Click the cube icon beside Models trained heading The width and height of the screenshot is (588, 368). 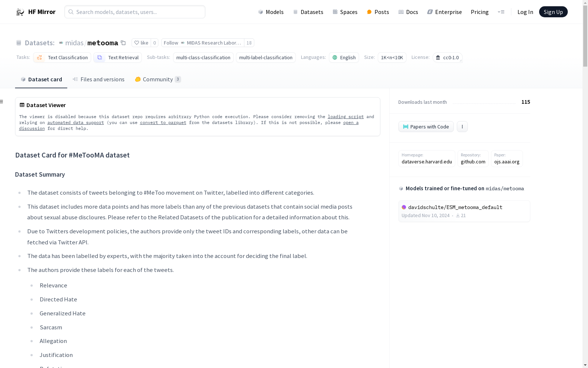[x=401, y=188]
